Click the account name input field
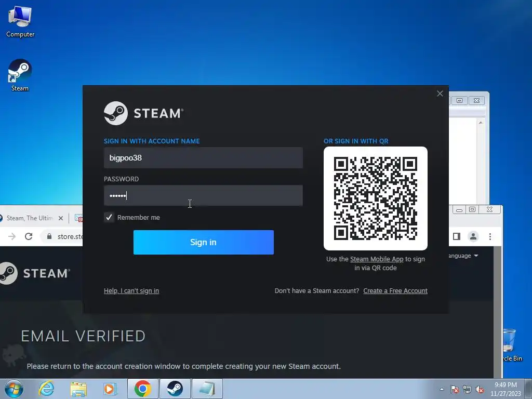The height and width of the screenshot is (399, 532). point(203,158)
